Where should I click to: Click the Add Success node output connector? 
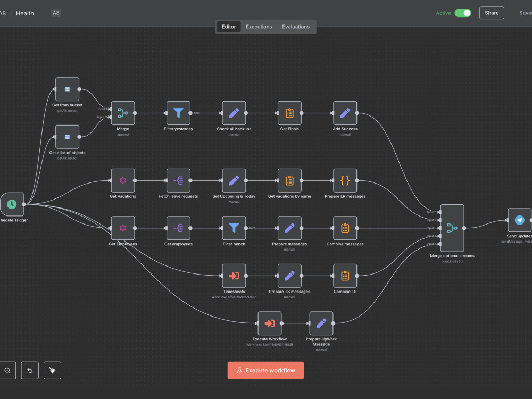357,113
